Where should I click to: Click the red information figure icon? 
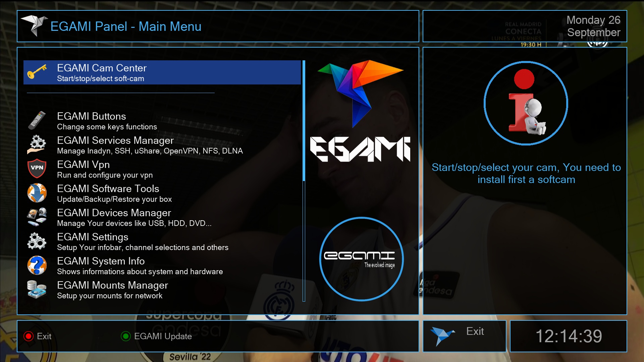(x=526, y=103)
